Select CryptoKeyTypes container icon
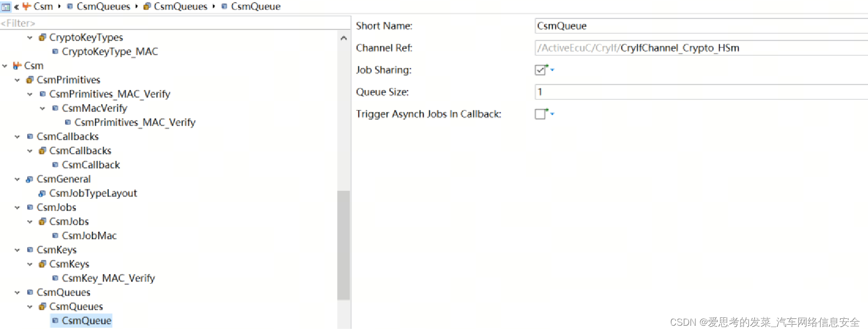Viewport: 868px width, 332px height. click(x=43, y=37)
